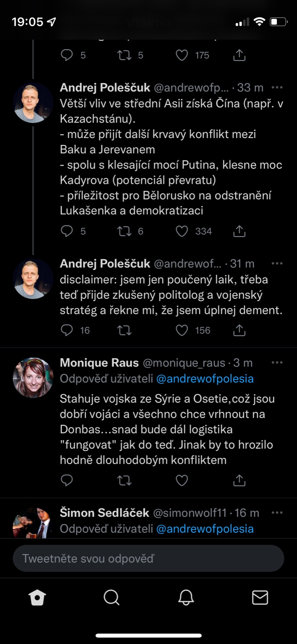Share the disclaimer tweet
This screenshot has width=297, height=644.
pyautogui.click(x=239, y=330)
